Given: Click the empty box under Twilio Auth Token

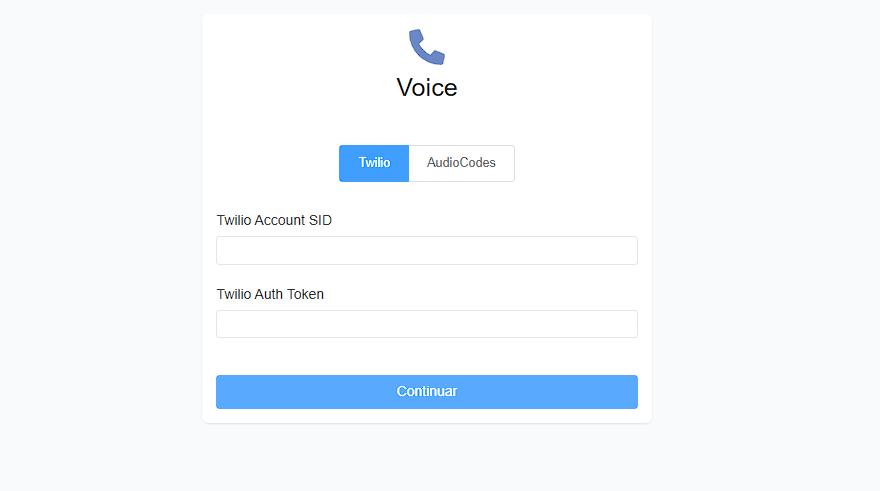Looking at the screenshot, I should click(427, 324).
